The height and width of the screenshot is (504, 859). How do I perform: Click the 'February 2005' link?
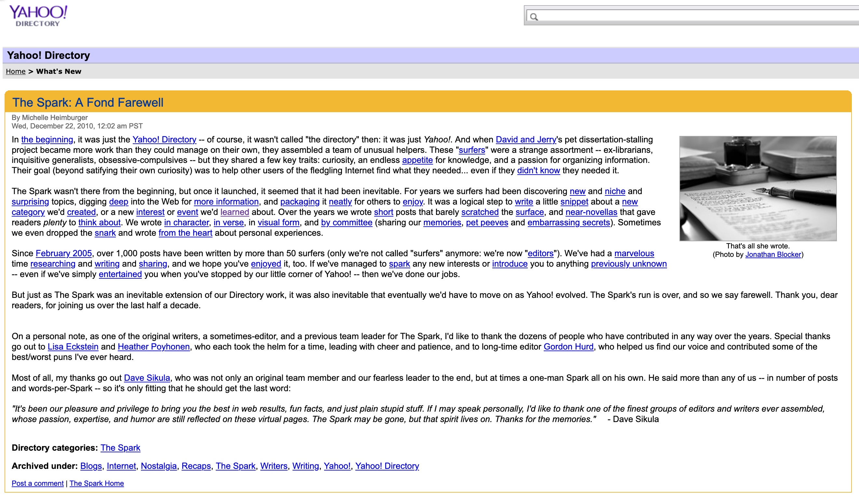[x=64, y=253]
